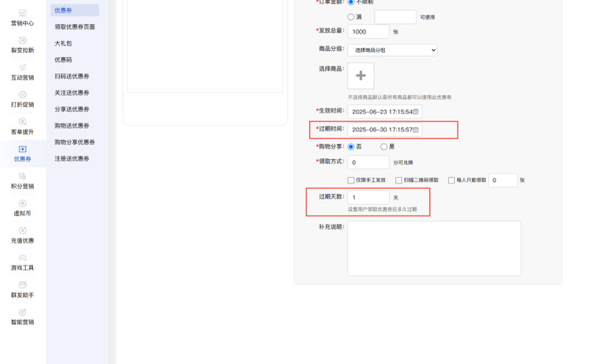This screenshot has height=364, width=594.
Task: Expand the 选择商品分组 dropdown
Action: pyautogui.click(x=393, y=50)
